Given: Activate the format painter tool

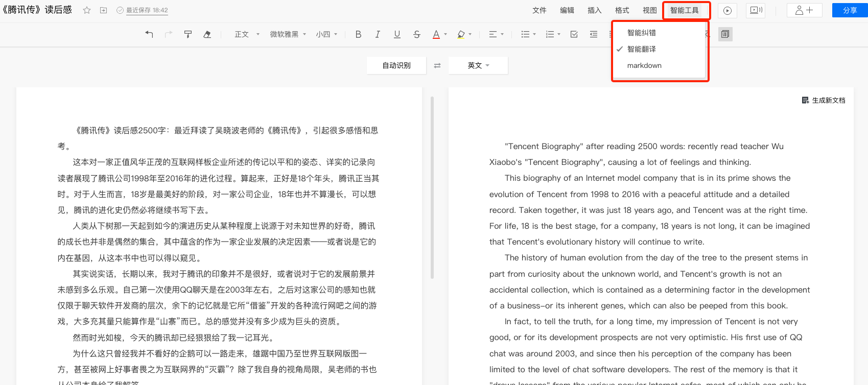Looking at the screenshot, I should 188,34.
